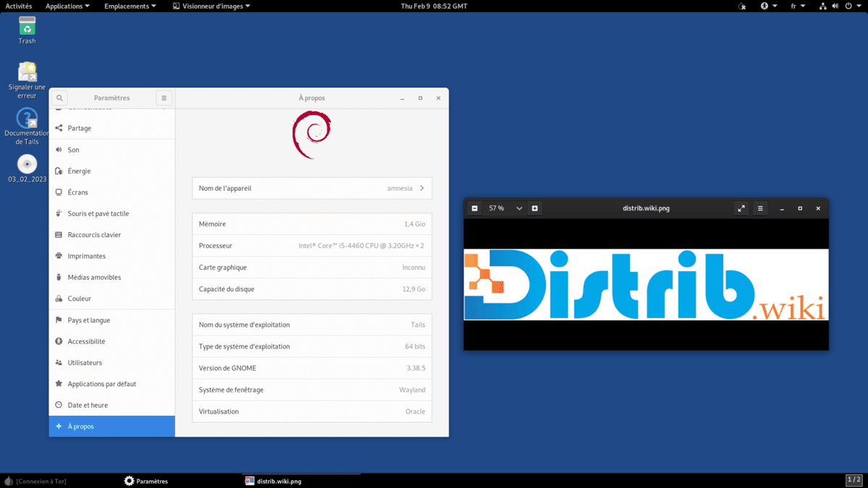Click the search icon in Paramètres
The width and height of the screenshot is (868, 488).
tap(59, 98)
